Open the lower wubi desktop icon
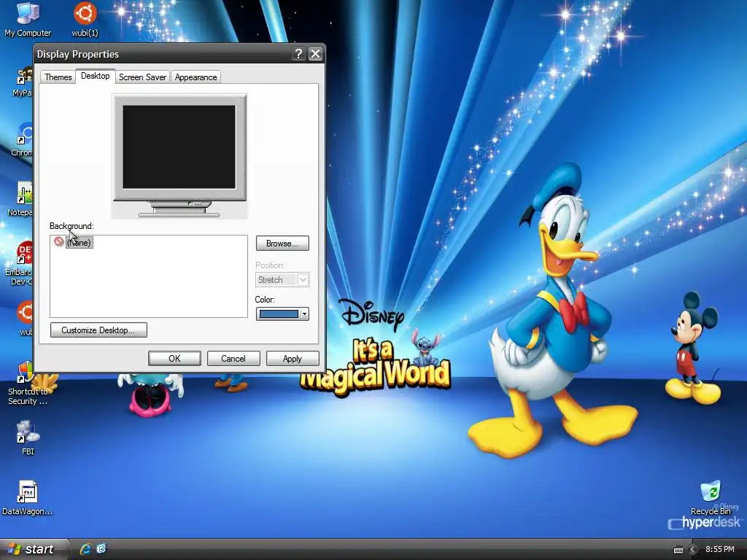Screen dimensions: 747x560 25,318
